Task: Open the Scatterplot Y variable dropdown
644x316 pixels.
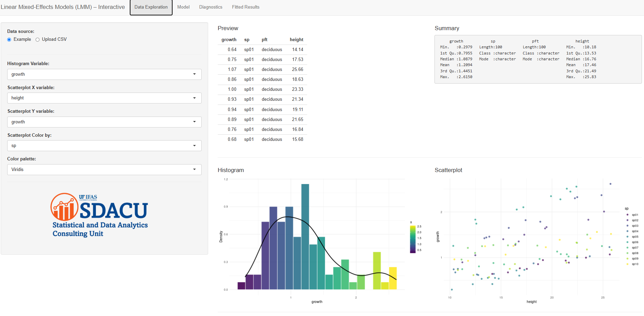Action: pos(104,122)
